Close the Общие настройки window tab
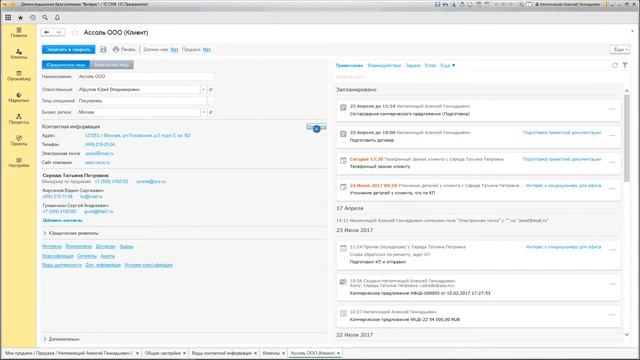Image resolution: width=640 pixels, height=360 pixels. point(184,353)
